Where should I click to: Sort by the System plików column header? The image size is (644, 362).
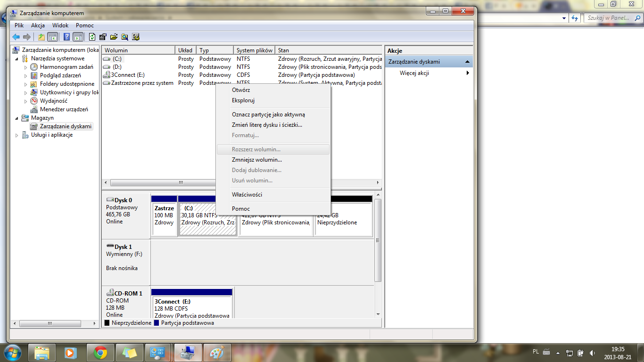[x=254, y=50]
